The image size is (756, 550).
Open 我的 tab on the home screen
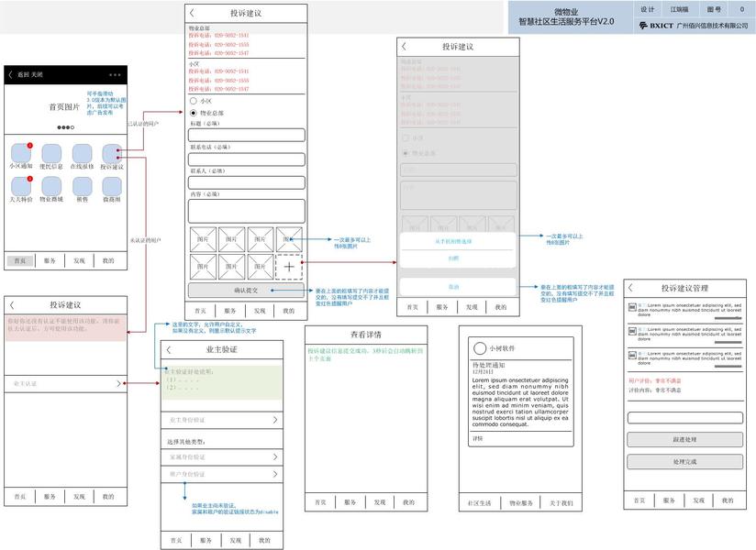(x=108, y=260)
